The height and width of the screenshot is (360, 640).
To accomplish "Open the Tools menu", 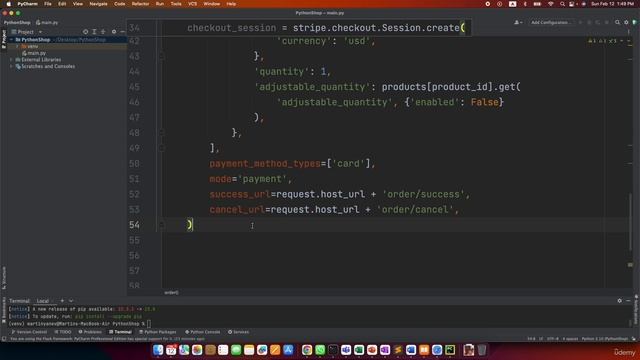I will (176, 4).
